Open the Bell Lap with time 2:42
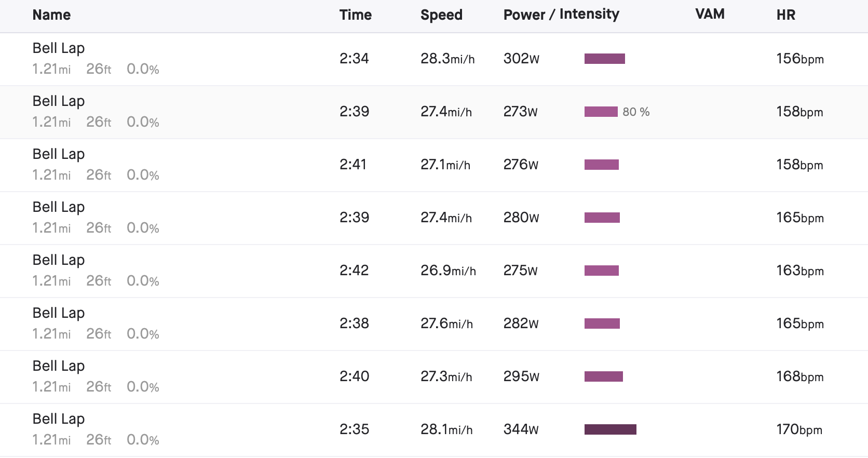This screenshot has height=458, width=868. 434,271
